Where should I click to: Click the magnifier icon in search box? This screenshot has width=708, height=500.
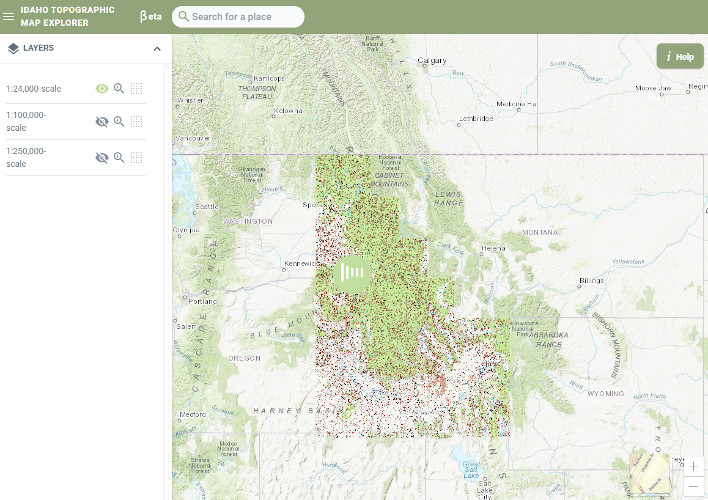[183, 17]
